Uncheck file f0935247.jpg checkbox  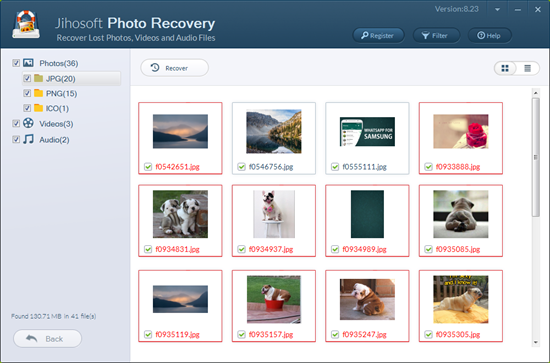pyautogui.click(x=335, y=334)
